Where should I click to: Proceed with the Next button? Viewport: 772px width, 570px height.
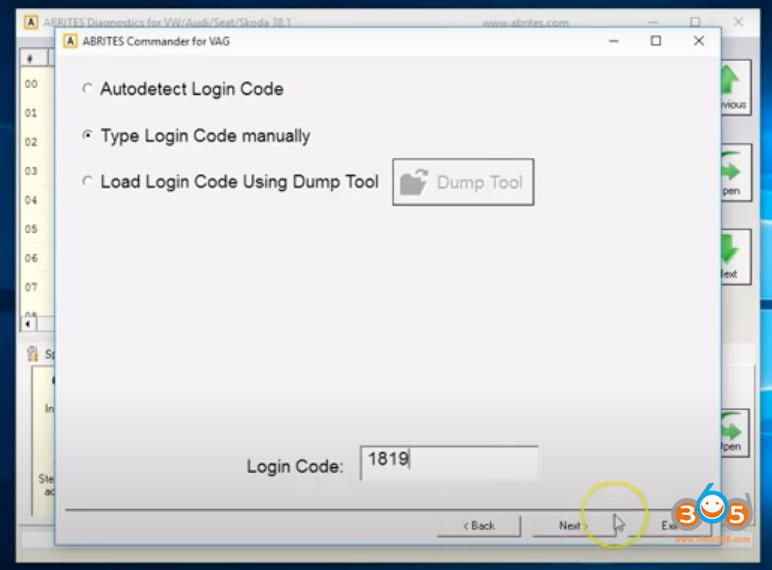pyautogui.click(x=573, y=526)
